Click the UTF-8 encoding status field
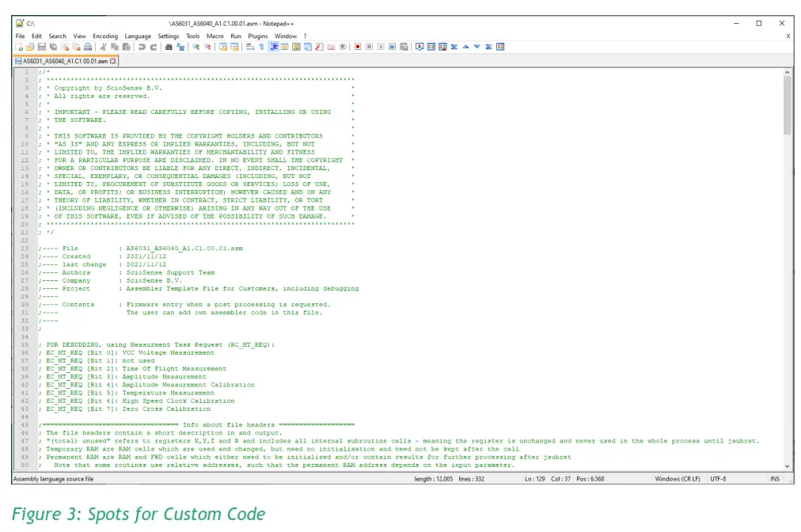Image resolution: width=801 pixels, height=532 pixels. point(718,479)
